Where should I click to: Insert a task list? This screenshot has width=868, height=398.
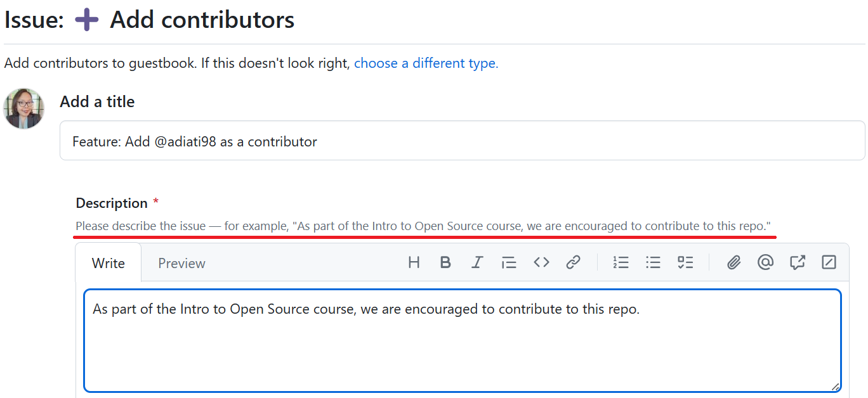point(685,262)
